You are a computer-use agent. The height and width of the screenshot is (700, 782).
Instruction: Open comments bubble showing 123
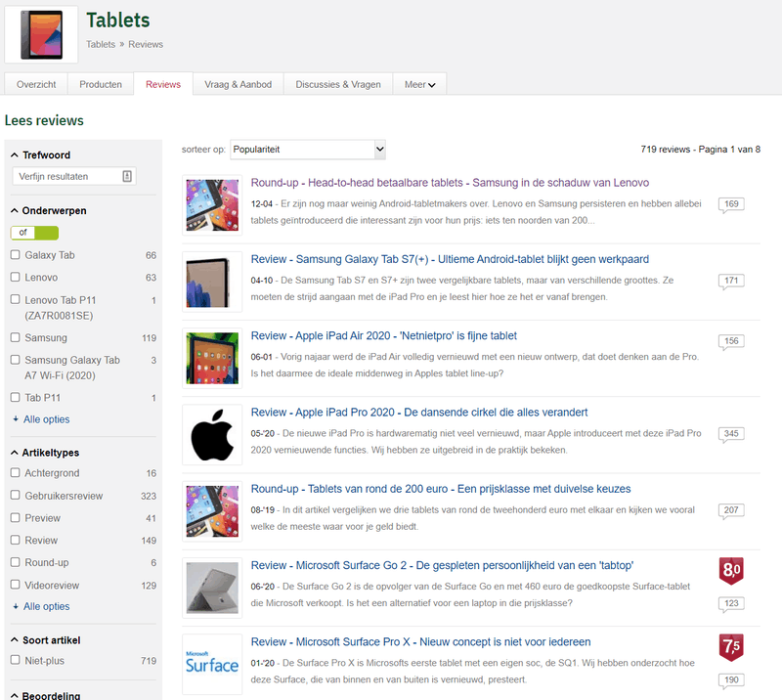click(731, 604)
